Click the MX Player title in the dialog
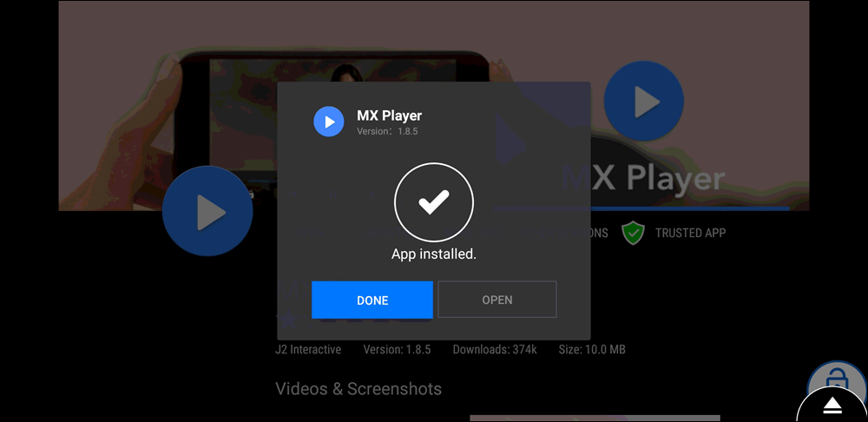The image size is (868, 422). 389,115
